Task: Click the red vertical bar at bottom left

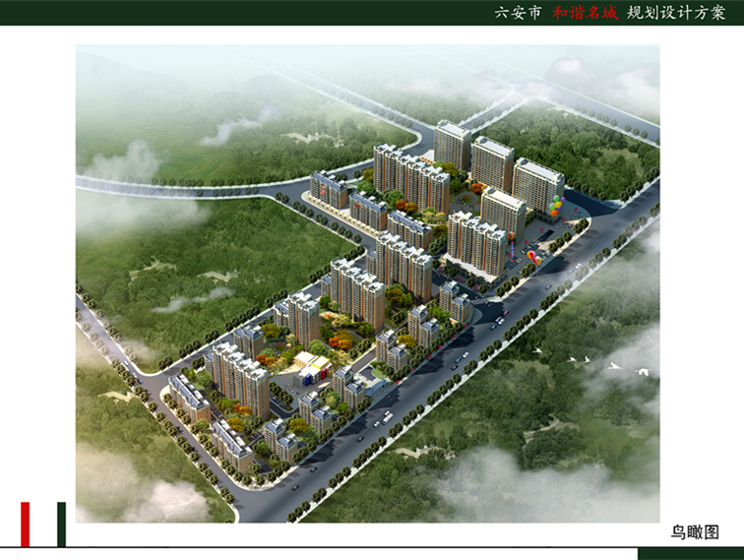Action: [26, 524]
